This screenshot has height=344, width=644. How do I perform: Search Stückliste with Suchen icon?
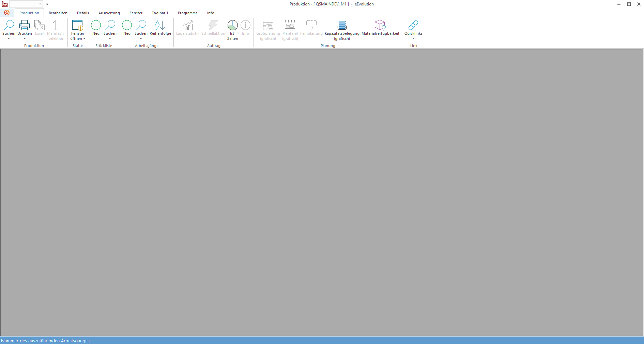click(x=110, y=25)
